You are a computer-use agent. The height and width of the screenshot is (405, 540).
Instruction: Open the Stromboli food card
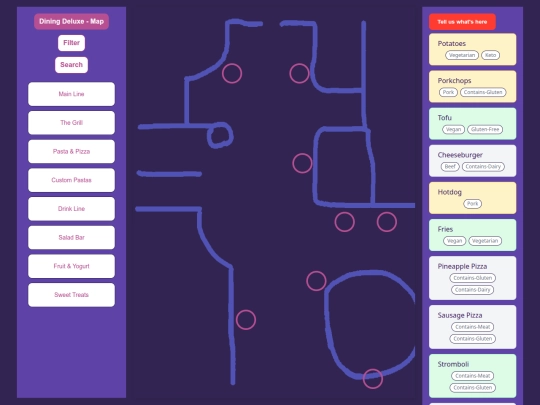pos(472,376)
